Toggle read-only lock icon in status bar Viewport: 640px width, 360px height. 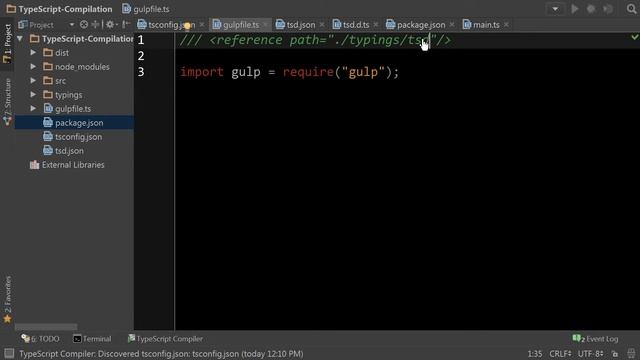[x=615, y=354]
